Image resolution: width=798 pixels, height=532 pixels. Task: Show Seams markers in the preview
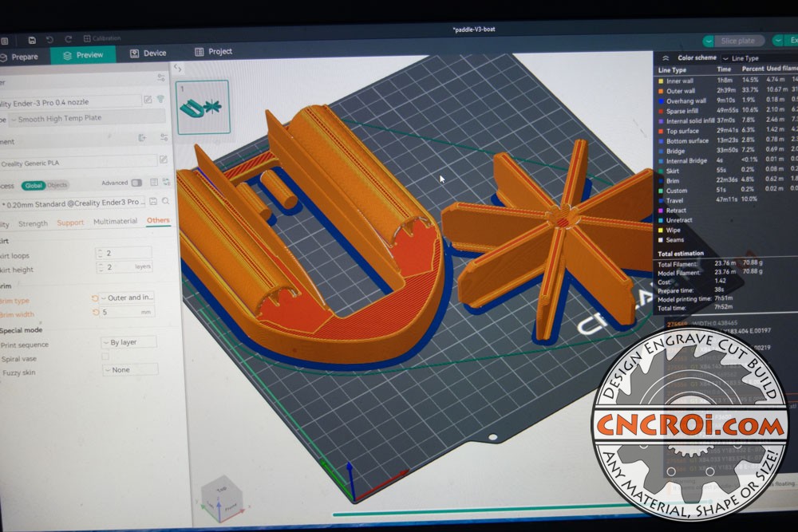click(661, 239)
